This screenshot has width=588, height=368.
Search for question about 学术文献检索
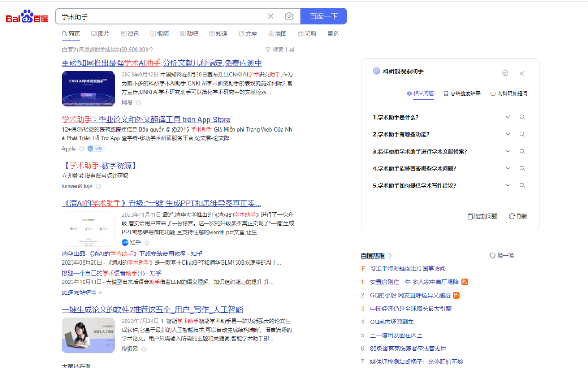[522, 151]
